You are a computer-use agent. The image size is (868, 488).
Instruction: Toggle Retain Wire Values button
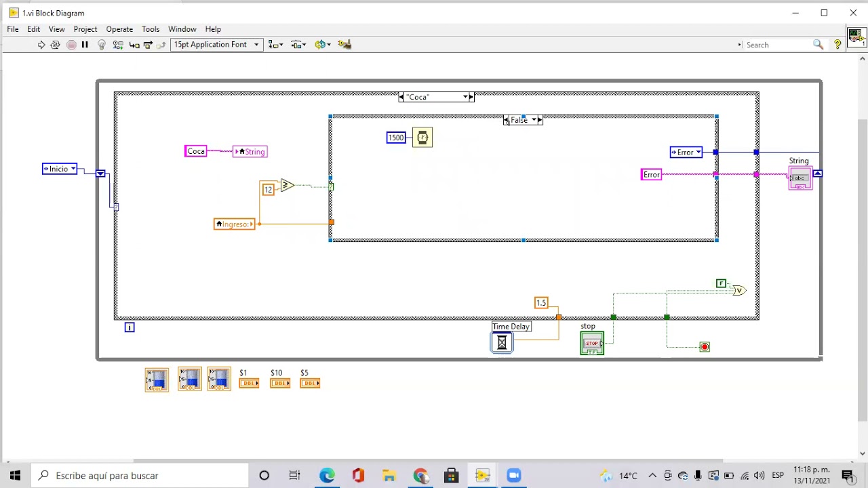pos(118,45)
